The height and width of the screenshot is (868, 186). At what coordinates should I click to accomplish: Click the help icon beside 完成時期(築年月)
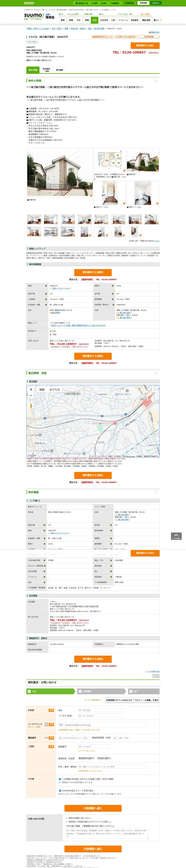click(113, 305)
